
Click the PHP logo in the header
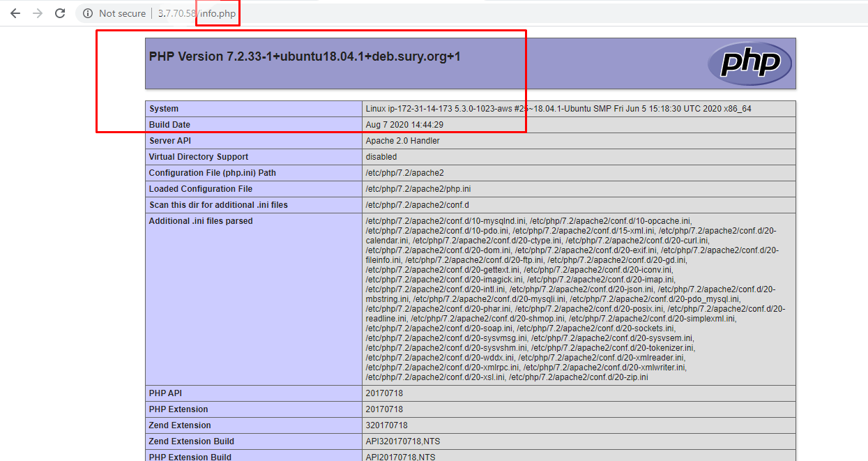tap(749, 63)
